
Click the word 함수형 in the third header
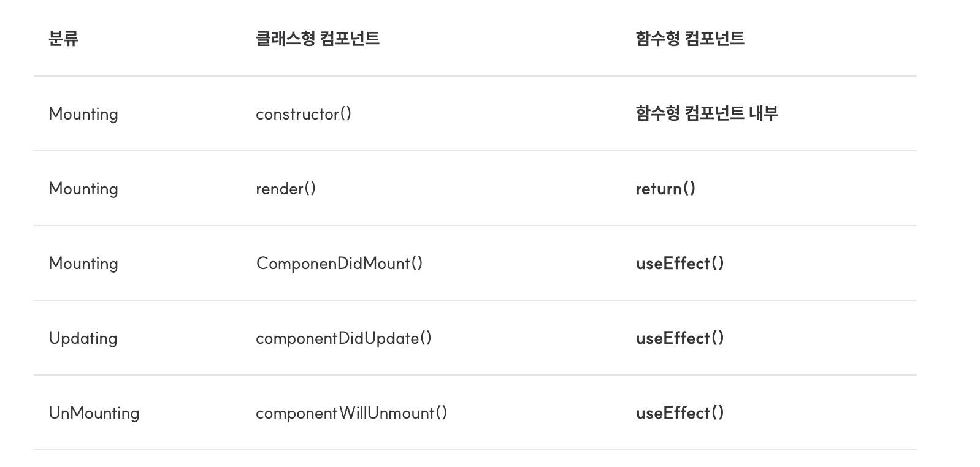point(657,39)
